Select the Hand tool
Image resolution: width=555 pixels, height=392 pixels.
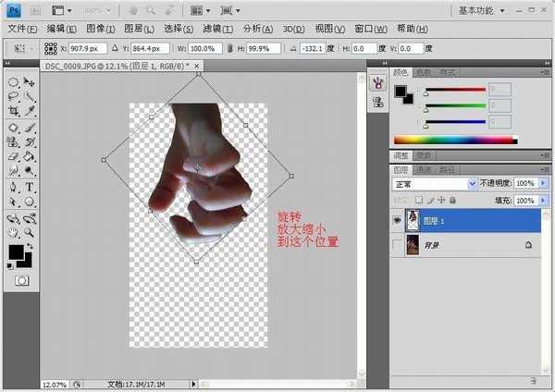[x=14, y=232]
